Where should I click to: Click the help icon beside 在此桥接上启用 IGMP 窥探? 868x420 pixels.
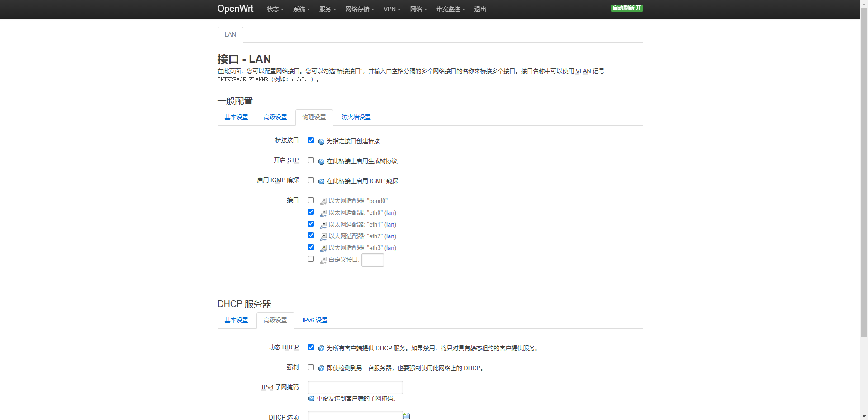tap(321, 181)
